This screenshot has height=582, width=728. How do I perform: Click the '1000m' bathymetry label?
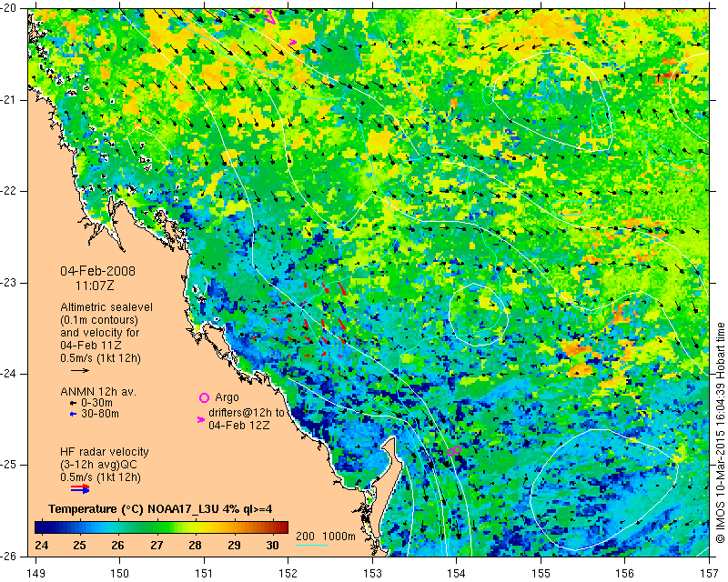pos(339,537)
